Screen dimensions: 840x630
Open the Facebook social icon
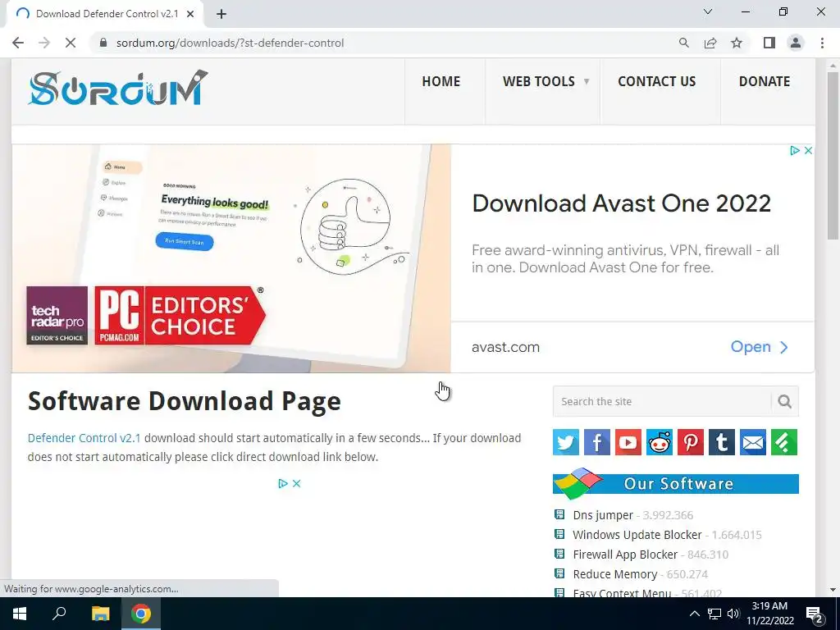point(597,442)
